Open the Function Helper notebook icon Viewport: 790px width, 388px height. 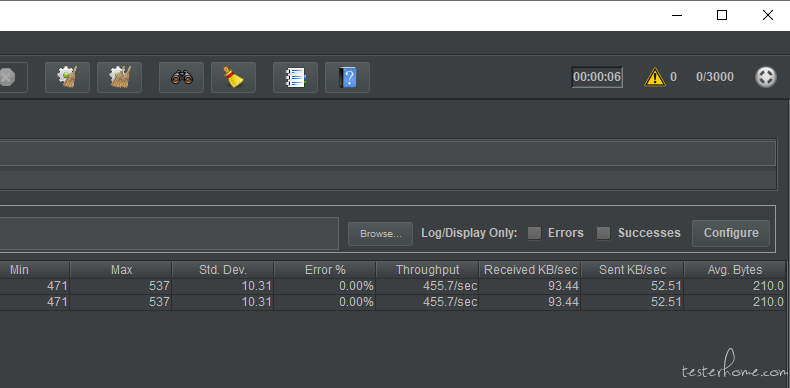(295, 78)
